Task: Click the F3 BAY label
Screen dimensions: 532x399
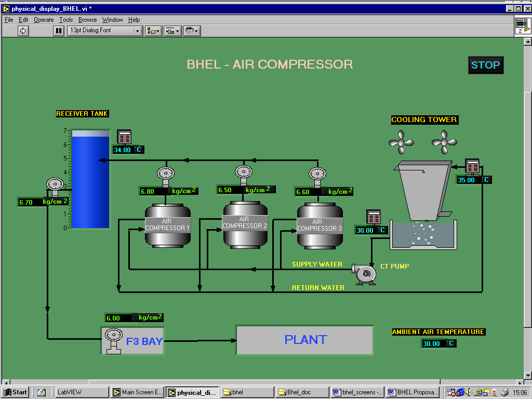Action: (144, 341)
